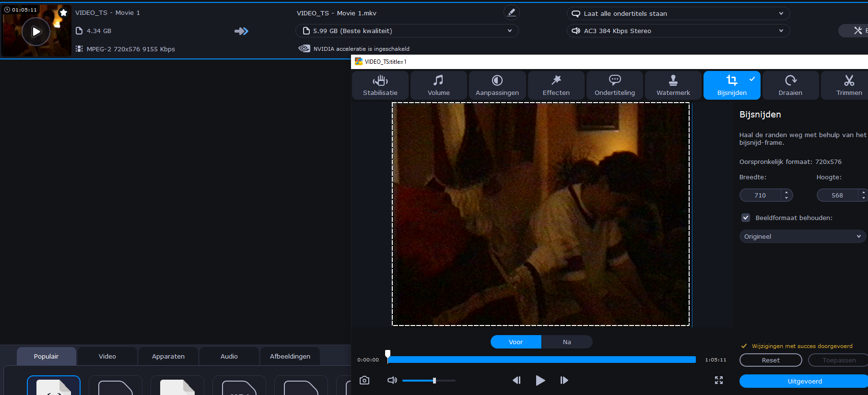This screenshot has width=868, height=395.
Task: Open the output size quality dropdown
Action: [407, 31]
